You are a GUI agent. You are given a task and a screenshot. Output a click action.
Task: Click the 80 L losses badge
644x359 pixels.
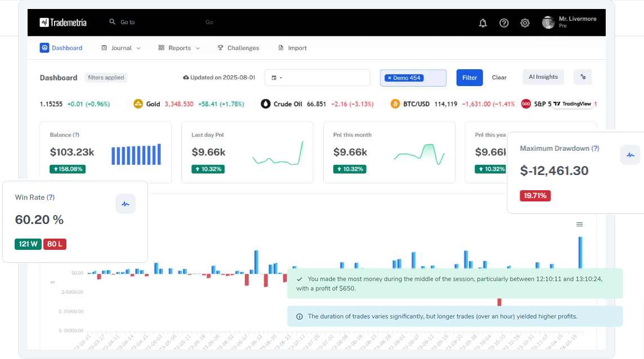click(x=55, y=244)
